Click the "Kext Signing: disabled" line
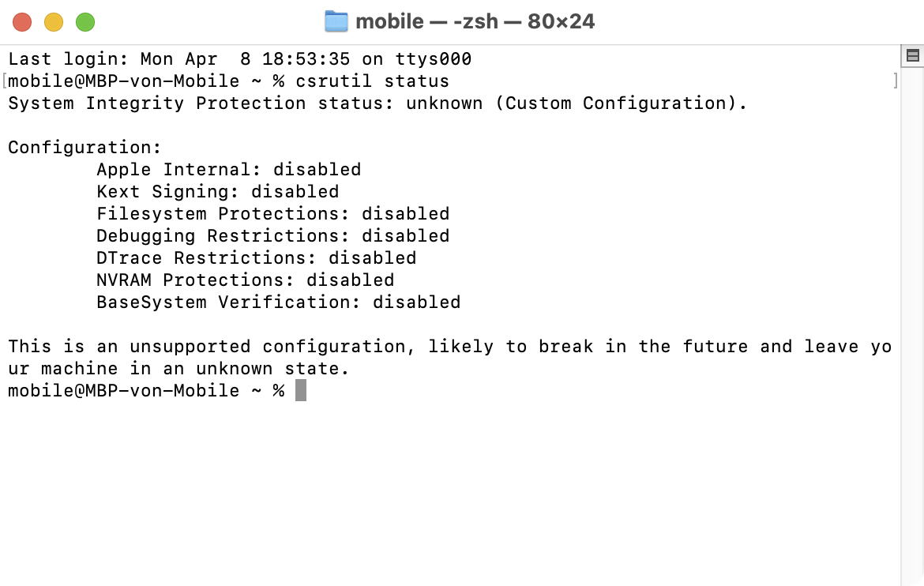Image resolution: width=924 pixels, height=586 pixels. [x=217, y=192]
